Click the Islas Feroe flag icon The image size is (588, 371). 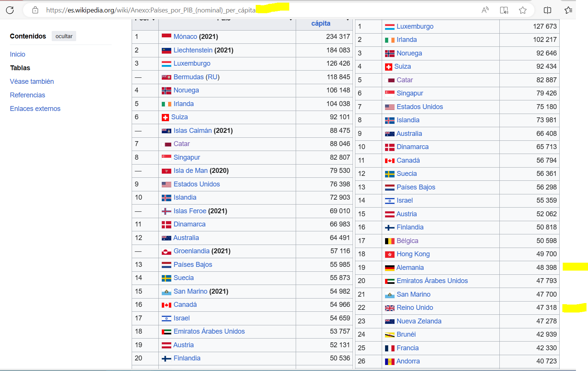pyautogui.click(x=166, y=211)
